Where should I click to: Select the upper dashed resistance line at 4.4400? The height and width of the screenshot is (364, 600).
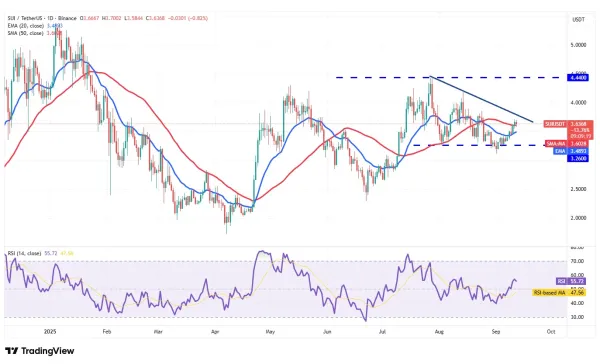point(451,78)
